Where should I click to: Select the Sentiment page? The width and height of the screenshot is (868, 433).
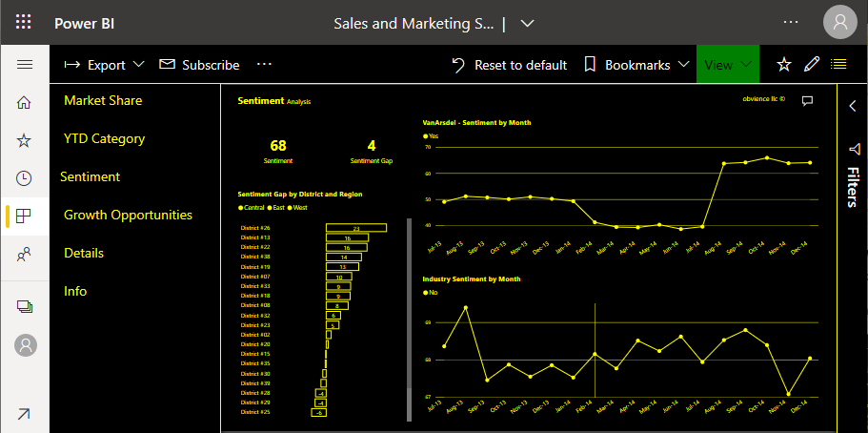click(x=90, y=176)
